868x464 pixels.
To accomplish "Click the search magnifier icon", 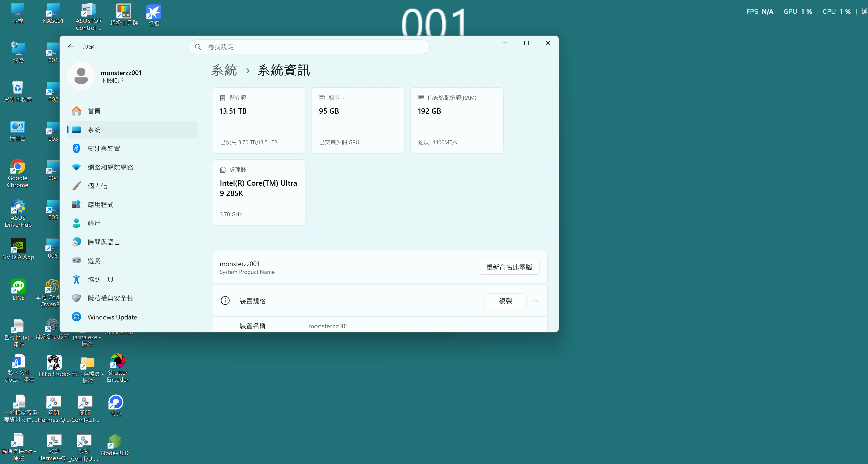I will tap(198, 47).
